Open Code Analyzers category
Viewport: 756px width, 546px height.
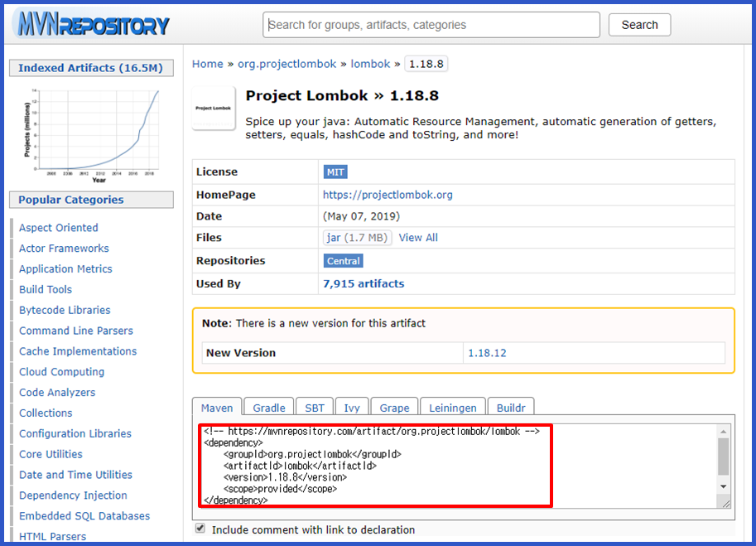[57, 393]
